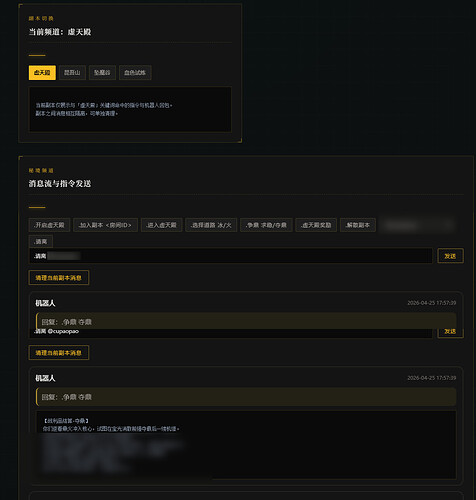Choose the .进入虚天殿 command chip
Screen dimensions: 476x500
[162, 225]
